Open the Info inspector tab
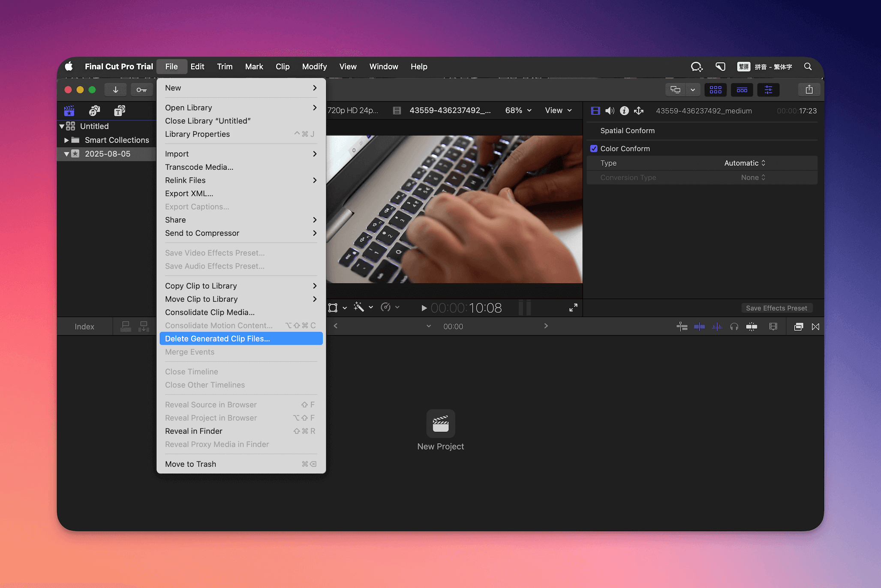This screenshot has height=588, width=881. 624,111
